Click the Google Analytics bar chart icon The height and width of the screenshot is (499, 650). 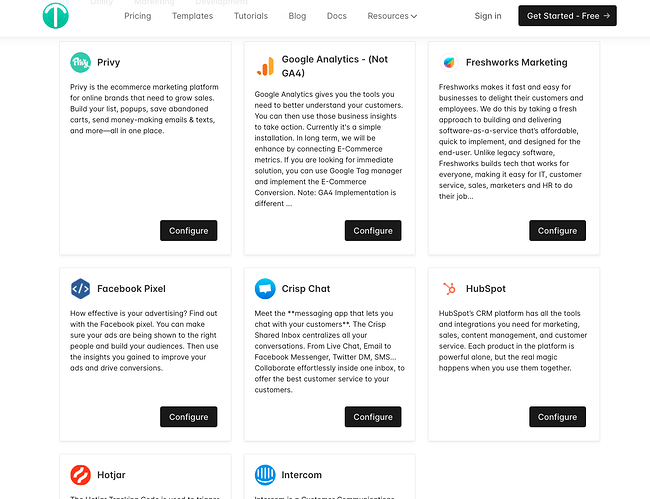(x=265, y=66)
